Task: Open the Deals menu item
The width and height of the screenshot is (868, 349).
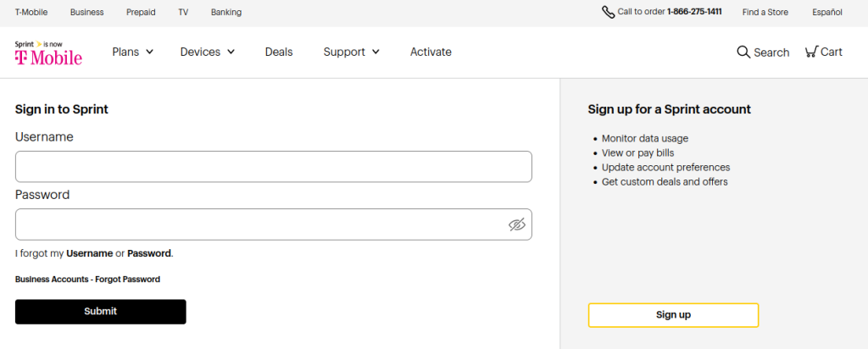Action: click(279, 52)
